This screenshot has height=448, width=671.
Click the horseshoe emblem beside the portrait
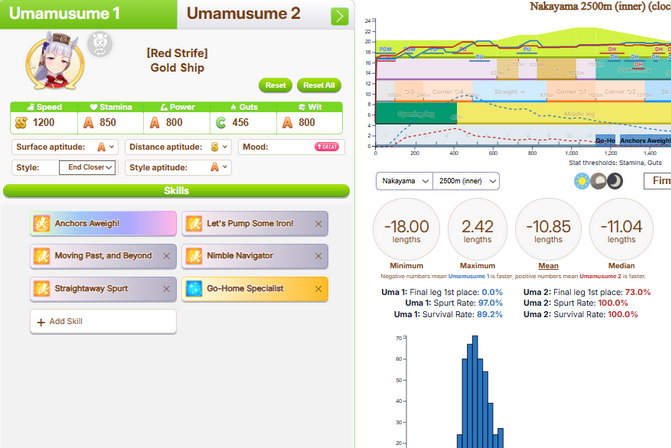(98, 43)
